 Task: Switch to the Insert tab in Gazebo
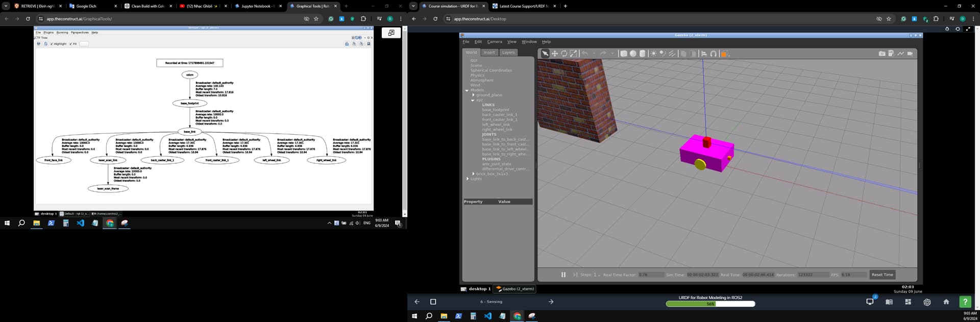coord(489,53)
